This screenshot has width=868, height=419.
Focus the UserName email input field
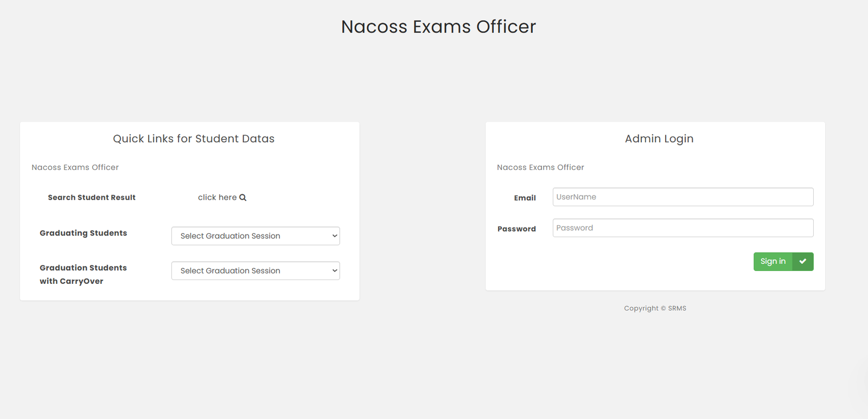(x=682, y=197)
